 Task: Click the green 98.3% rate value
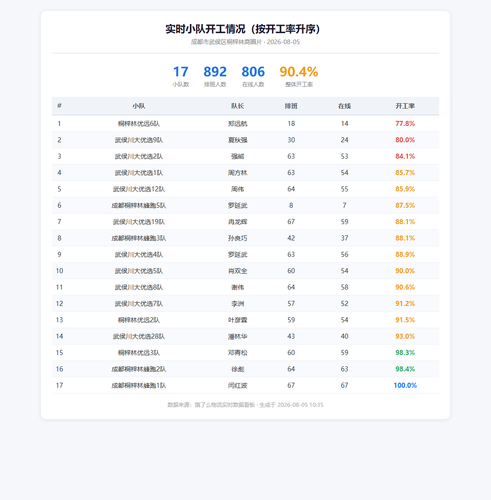(x=405, y=352)
